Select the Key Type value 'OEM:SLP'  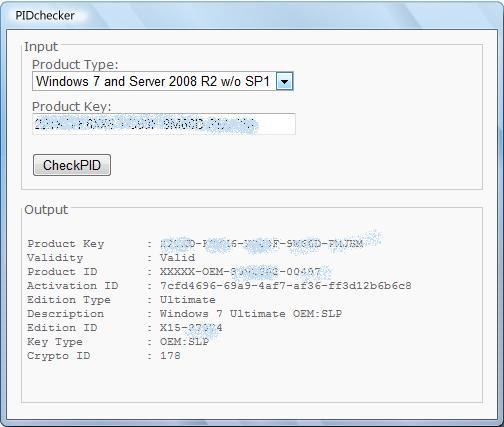click(184, 342)
